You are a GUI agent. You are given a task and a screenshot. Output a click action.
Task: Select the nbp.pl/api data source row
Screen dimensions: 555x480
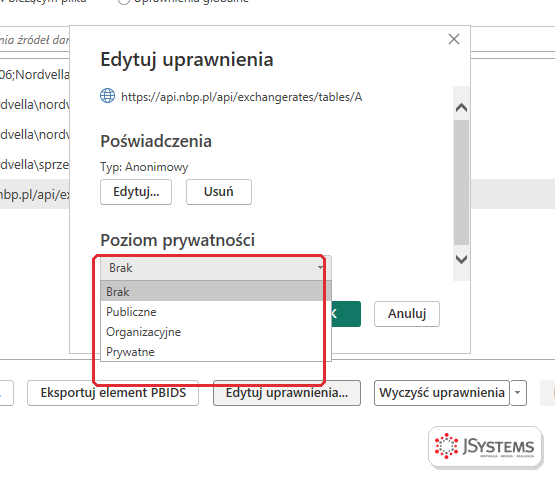point(35,194)
